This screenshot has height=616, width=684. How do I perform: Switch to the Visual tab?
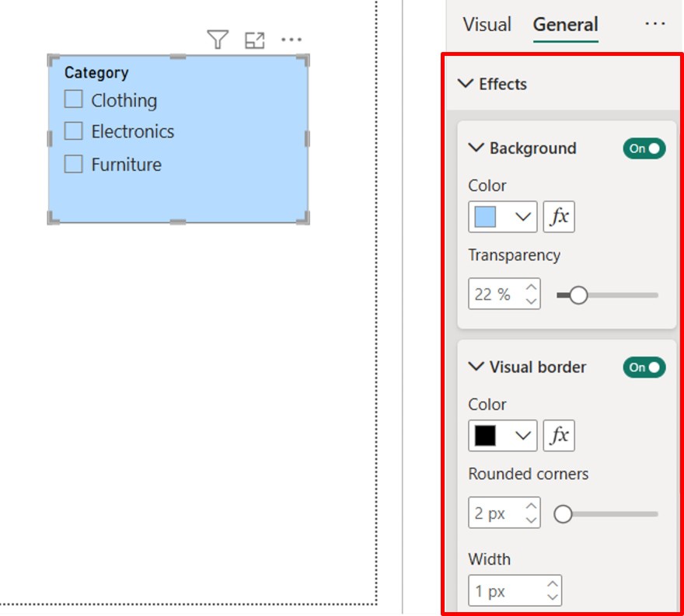(x=487, y=25)
